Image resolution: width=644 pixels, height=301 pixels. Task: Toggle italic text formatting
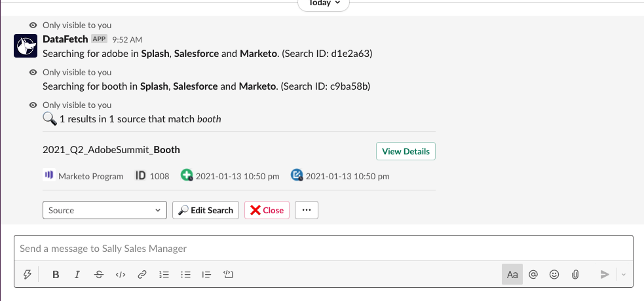click(x=77, y=275)
